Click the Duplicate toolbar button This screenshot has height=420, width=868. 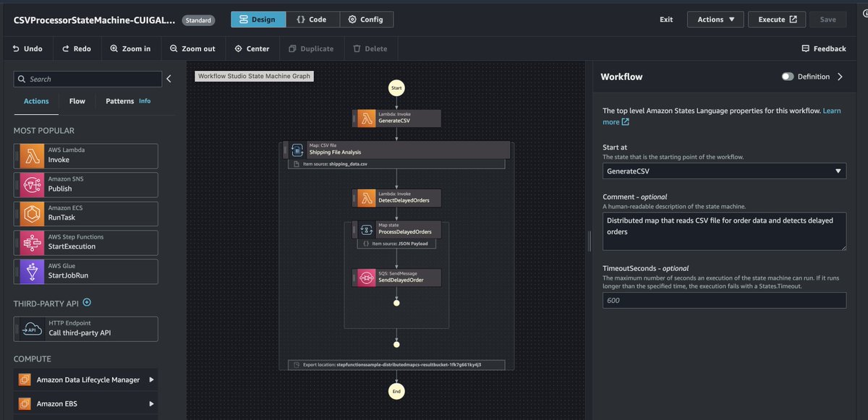point(311,49)
